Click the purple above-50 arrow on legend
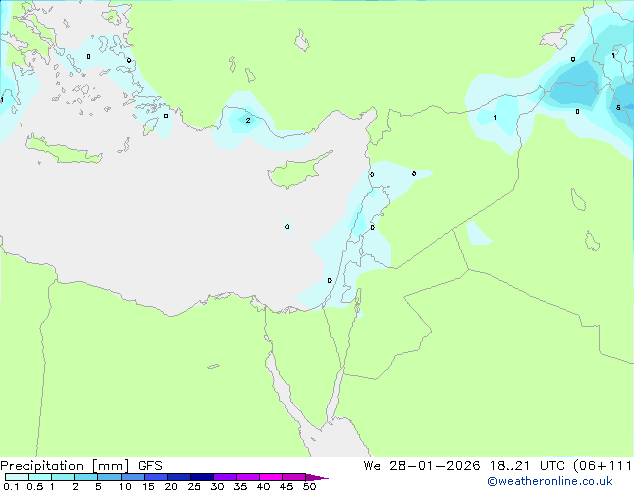Viewport: 634px width, 490px height. tap(317, 477)
